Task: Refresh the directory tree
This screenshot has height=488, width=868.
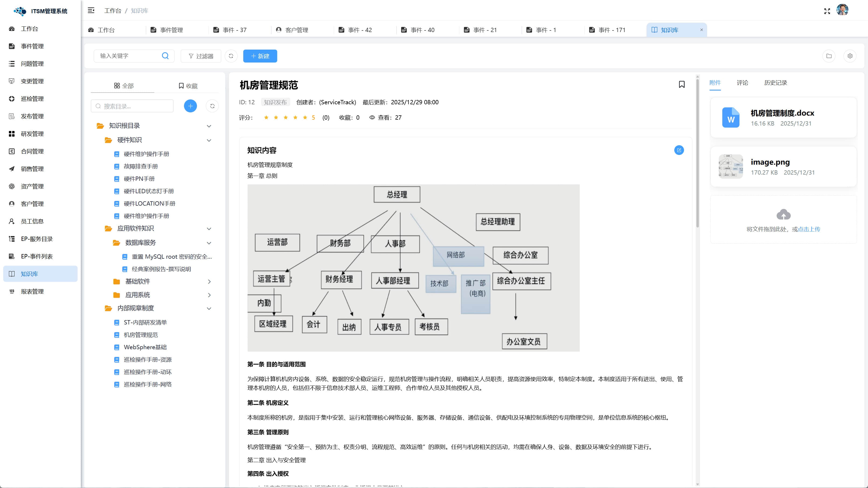Action: tap(212, 106)
